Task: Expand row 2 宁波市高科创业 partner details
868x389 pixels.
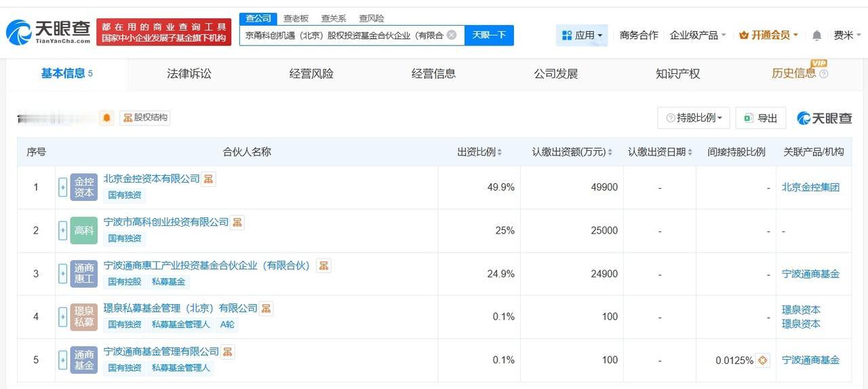Action: [63, 231]
